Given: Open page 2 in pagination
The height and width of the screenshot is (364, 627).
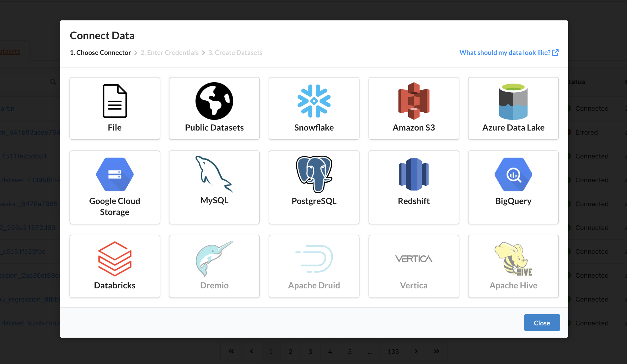Looking at the screenshot, I should 291,351.
